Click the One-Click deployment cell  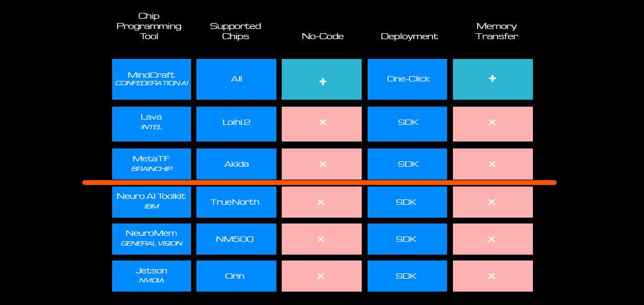click(407, 79)
